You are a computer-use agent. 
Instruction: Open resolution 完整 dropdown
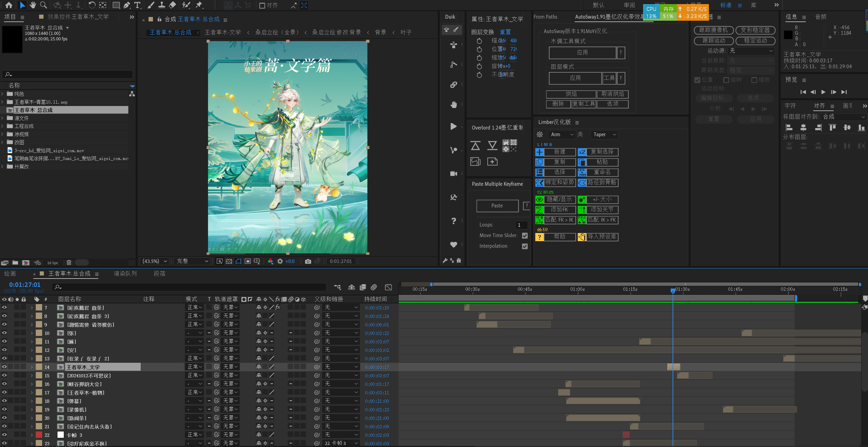192,261
